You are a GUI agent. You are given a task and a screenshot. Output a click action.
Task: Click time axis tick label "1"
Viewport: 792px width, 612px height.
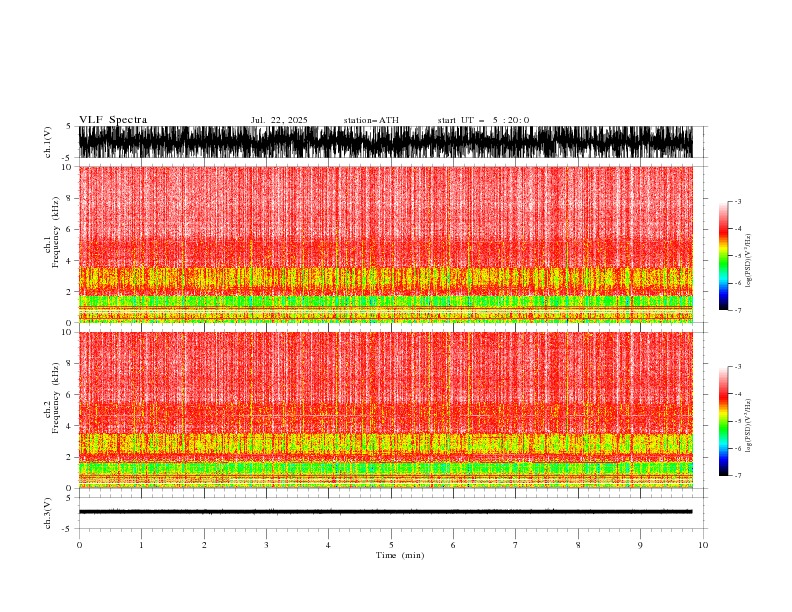[x=141, y=545]
